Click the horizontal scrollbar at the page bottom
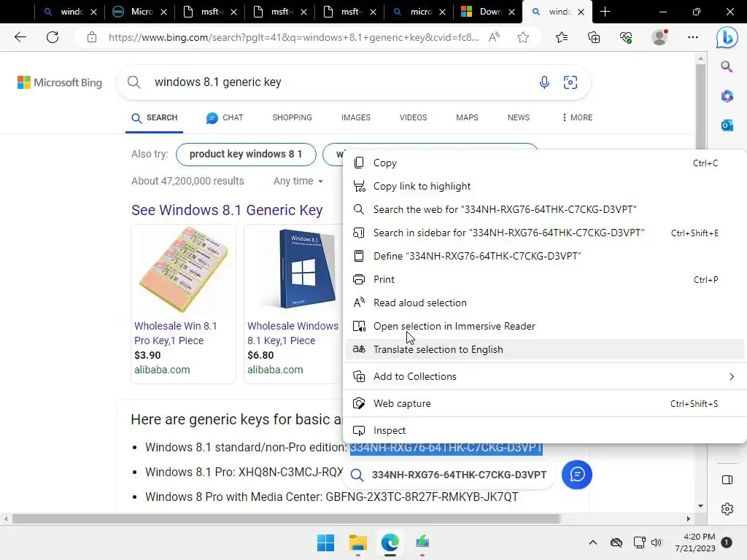Screen dimensions: 747x560 (286, 518)
